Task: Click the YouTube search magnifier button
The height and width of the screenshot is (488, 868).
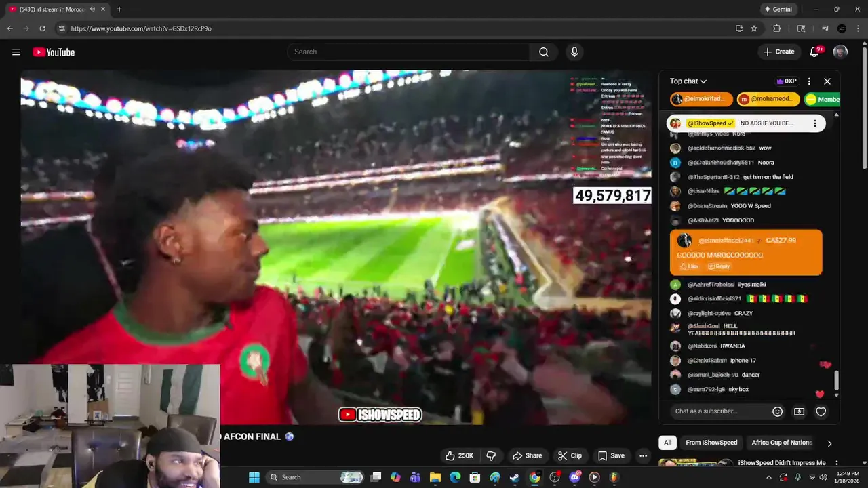Action: [x=544, y=52]
